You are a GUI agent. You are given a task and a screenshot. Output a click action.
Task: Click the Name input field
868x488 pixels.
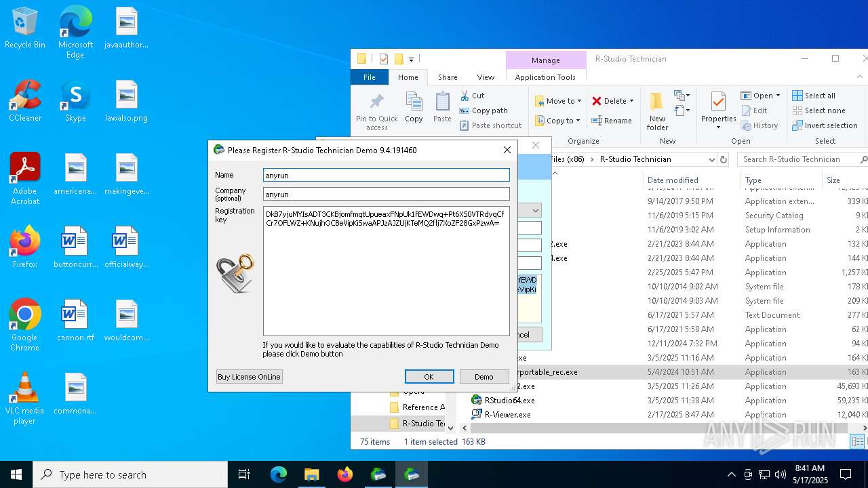pyautogui.click(x=387, y=175)
